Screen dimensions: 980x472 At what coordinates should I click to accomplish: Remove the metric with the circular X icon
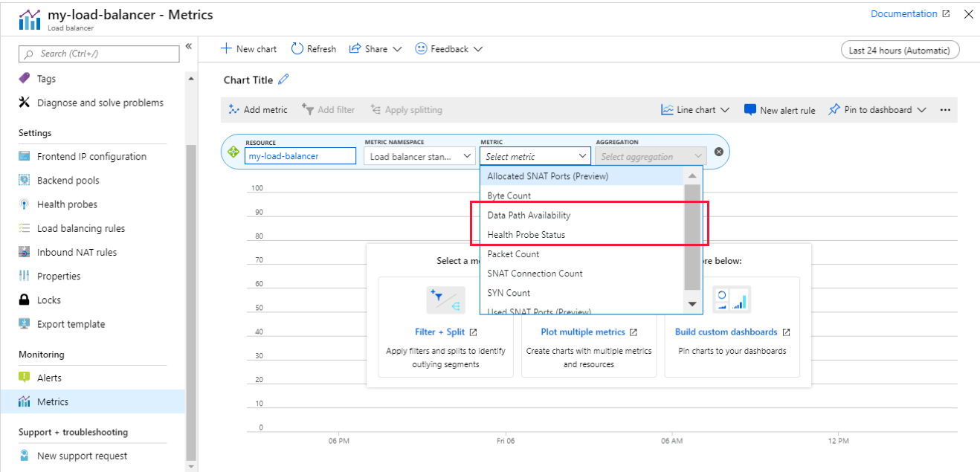718,151
